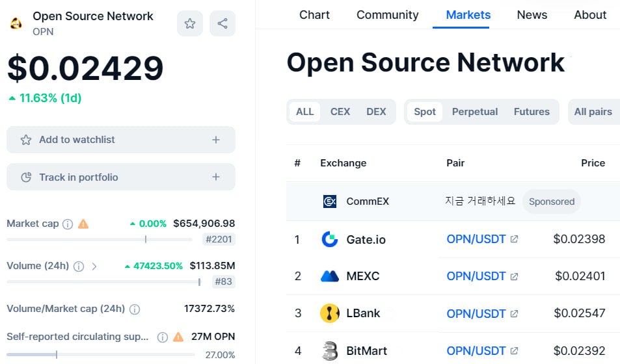Screen dimensions: 620x364
Task: Open external link icon for MEXC pair
Action: (x=514, y=276)
